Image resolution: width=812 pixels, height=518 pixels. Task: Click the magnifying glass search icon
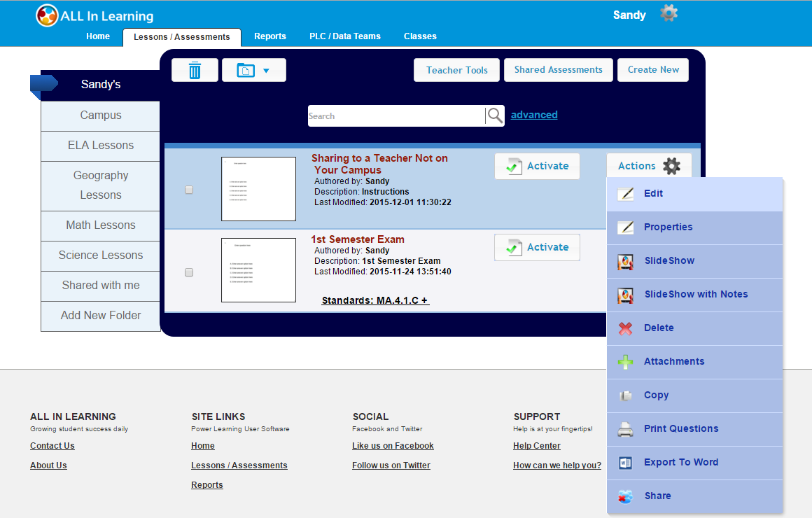click(495, 116)
